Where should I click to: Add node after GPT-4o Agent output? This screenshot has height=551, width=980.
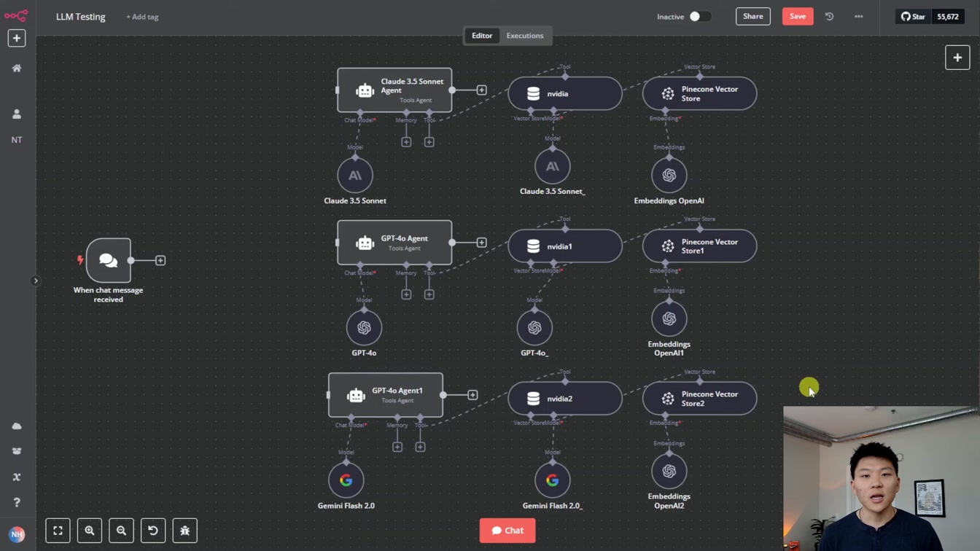(481, 242)
